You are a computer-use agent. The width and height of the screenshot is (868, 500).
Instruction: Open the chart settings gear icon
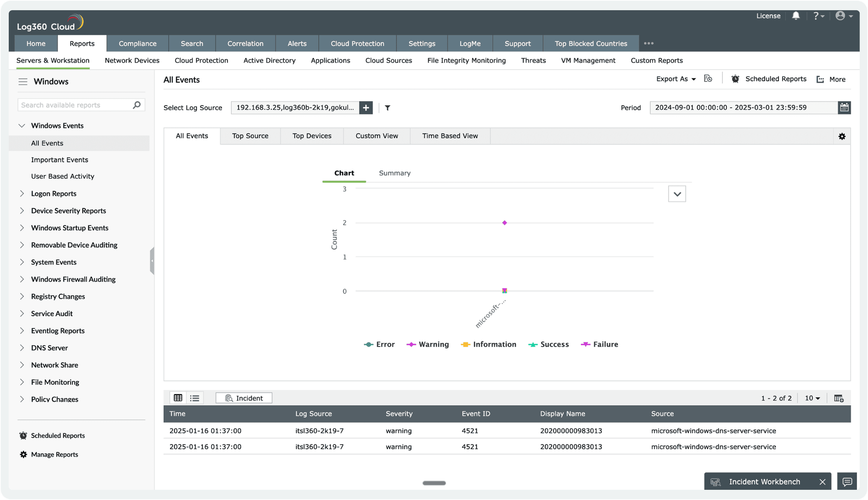tap(842, 136)
